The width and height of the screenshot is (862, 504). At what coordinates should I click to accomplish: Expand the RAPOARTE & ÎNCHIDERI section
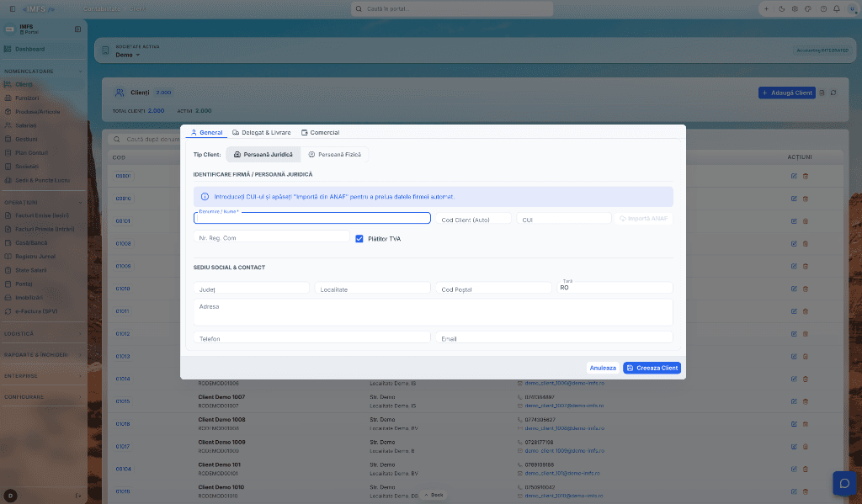click(x=43, y=355)
